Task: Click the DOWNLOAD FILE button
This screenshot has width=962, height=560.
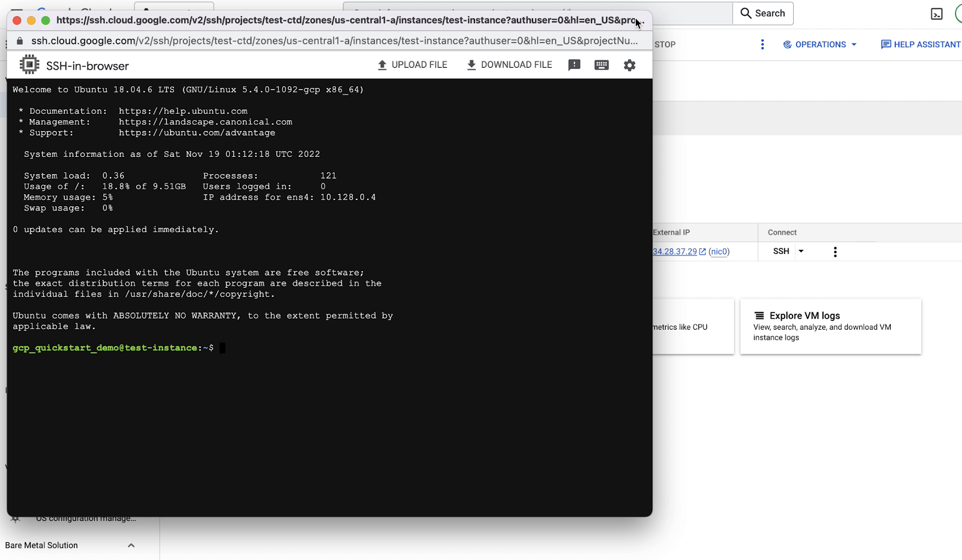Action: coord(509,65)
